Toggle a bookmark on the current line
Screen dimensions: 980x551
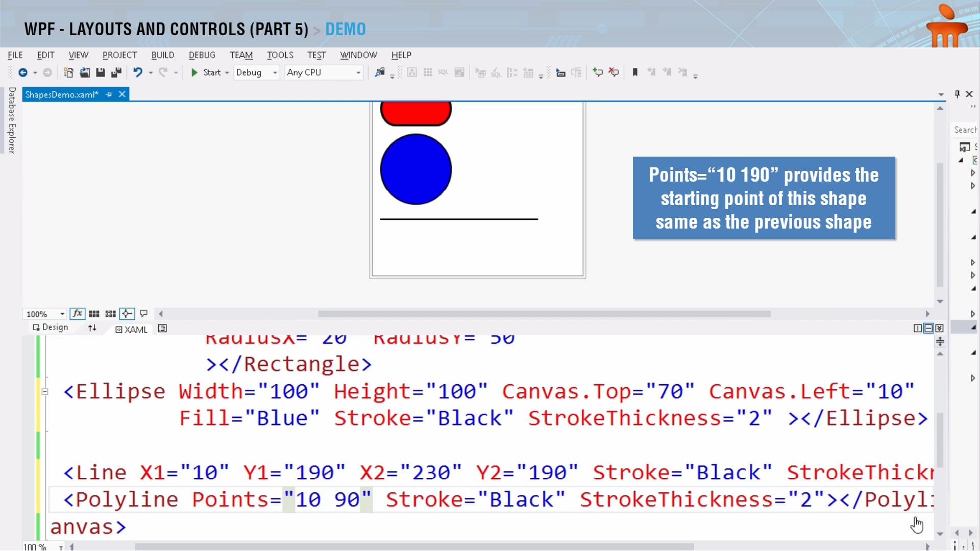point(635,72)
